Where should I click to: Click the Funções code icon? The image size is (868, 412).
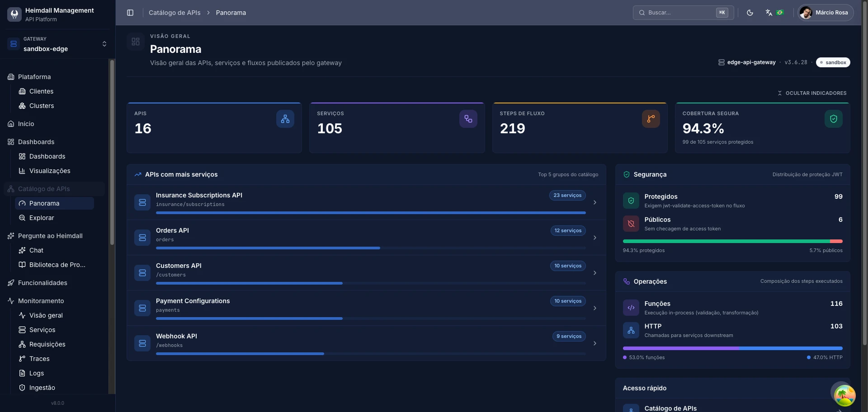pos(631,308)
